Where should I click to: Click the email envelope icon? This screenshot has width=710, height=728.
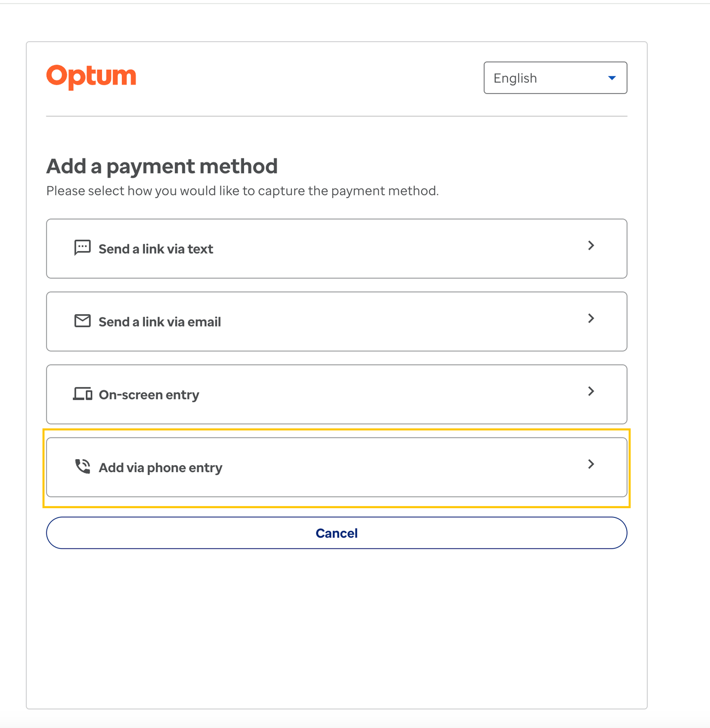click(x=82, y=320)
